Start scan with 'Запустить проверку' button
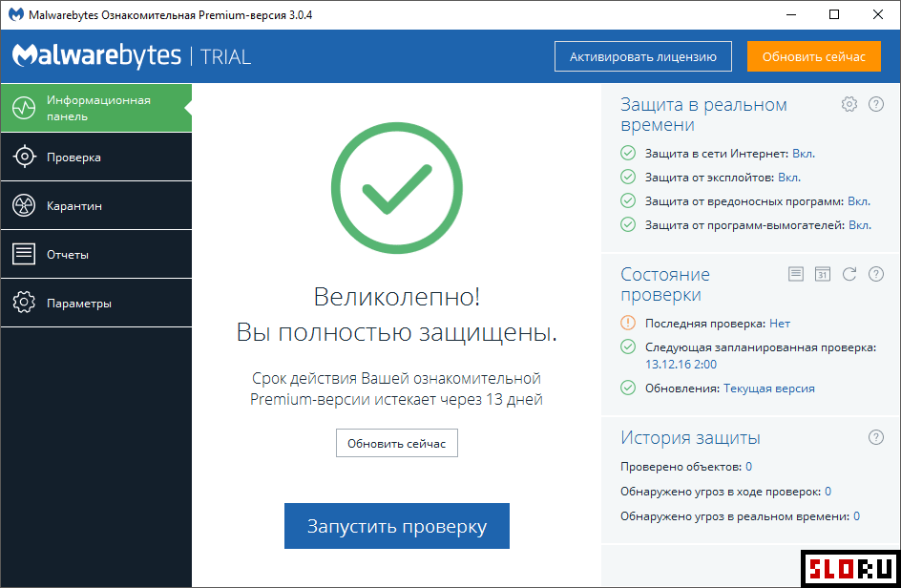This screenshot has height=588, width=901. tap(396, 526)
